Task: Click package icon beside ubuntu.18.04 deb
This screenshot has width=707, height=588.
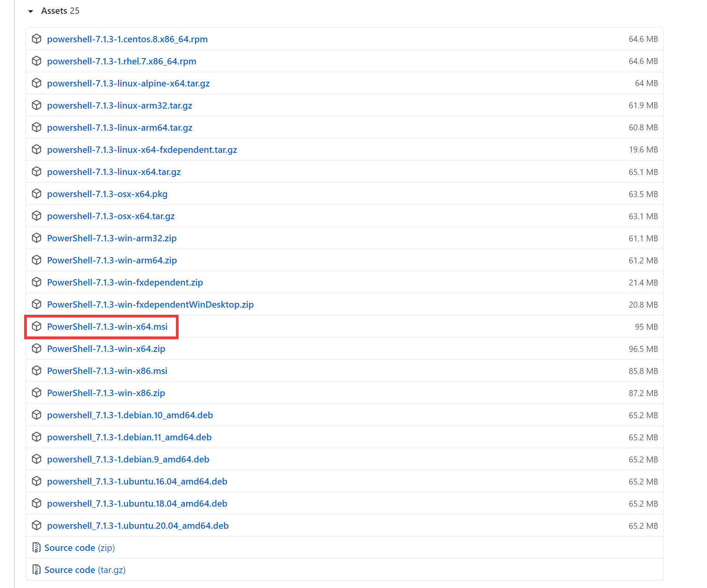Action: tap(36, 503)
